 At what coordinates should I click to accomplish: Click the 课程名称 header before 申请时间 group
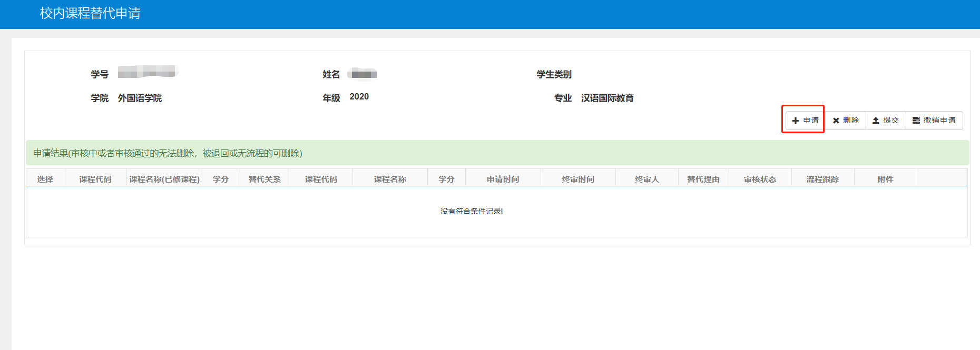point(390,179)
